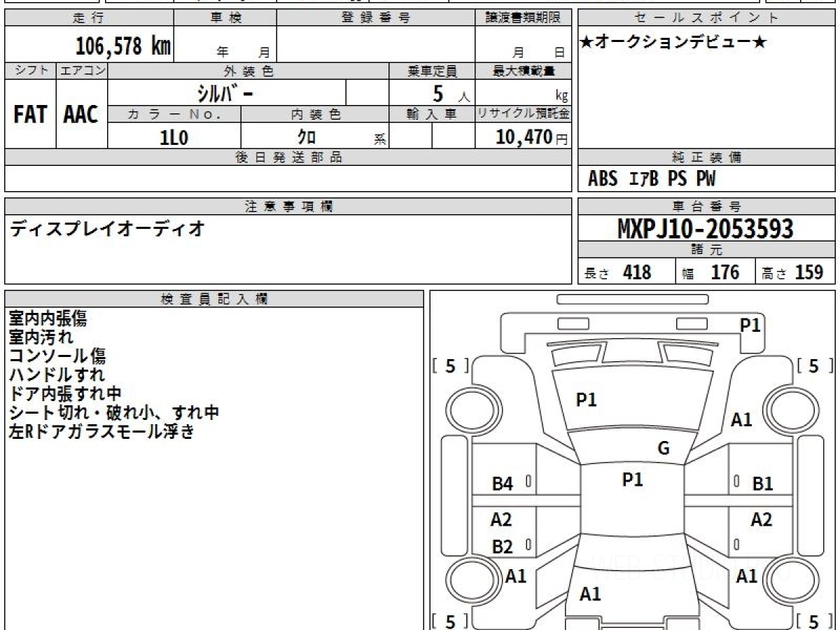Screen dimensions: 840x630
Task: Click the 輸入車 header cell
Action: click(x=432, y=115)
